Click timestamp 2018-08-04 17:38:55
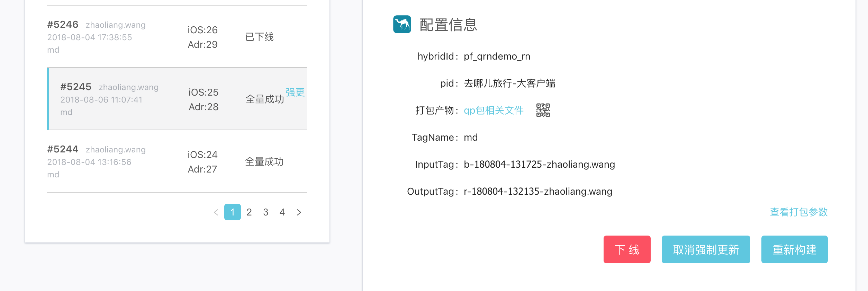The width and height of the screenshot is (868, 291). pos(90,37)
